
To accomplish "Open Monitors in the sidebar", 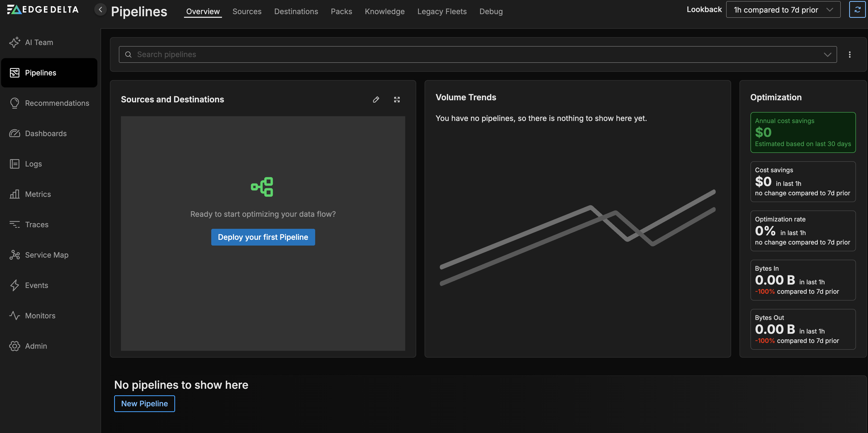I will click(40, 315).
